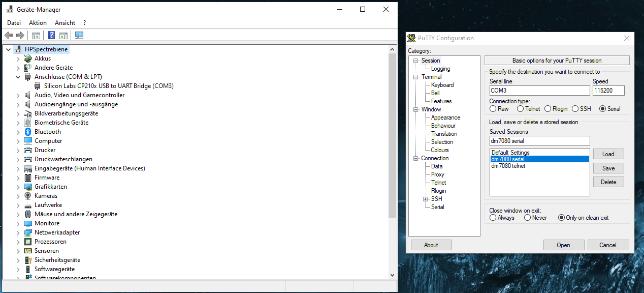Click the scan for hardware changes icon
The image size is (644, 293).
(79, 36)
